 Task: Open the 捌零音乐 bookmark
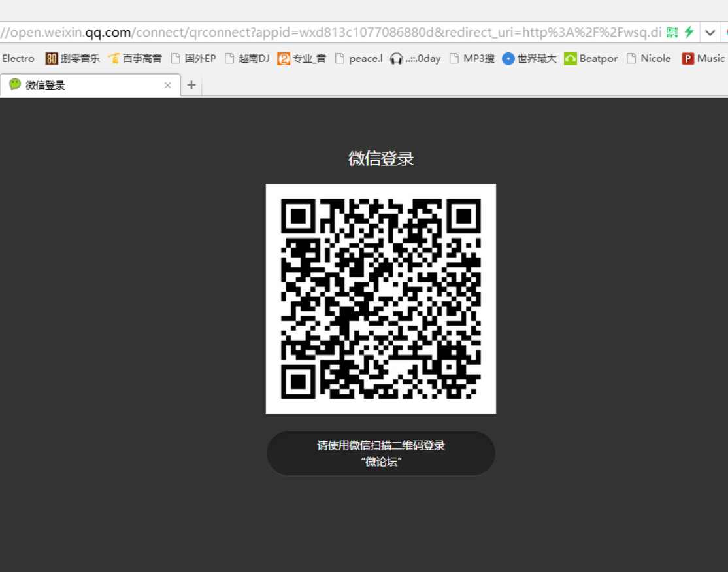point(73,58)
